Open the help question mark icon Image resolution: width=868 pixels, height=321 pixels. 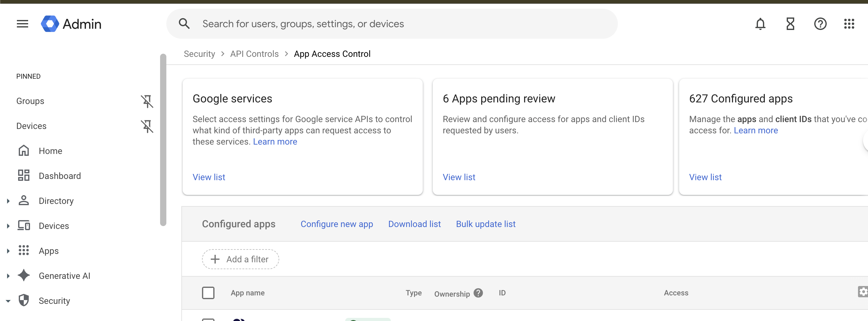pos(820,24)
